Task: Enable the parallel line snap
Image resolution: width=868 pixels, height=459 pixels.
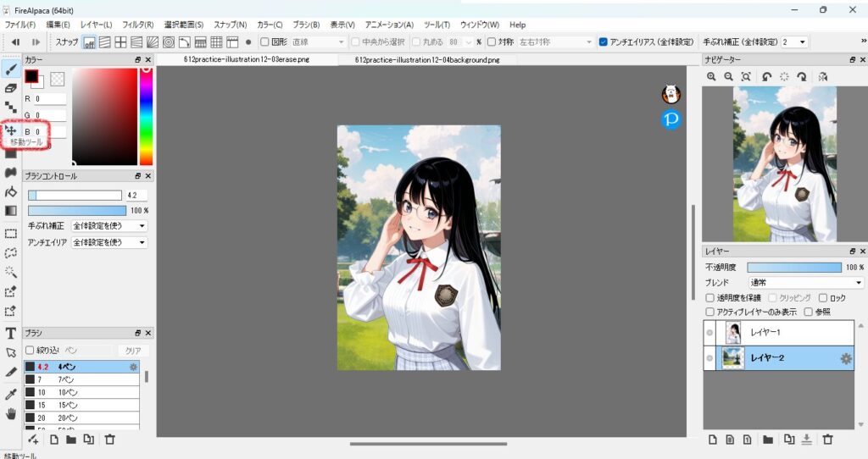Action: click(104, 42)
